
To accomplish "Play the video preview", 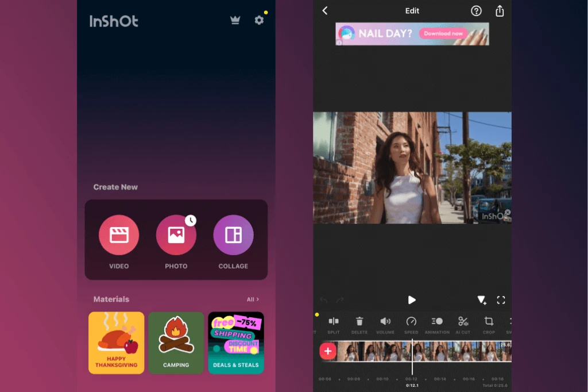I will tap(412, 300).
